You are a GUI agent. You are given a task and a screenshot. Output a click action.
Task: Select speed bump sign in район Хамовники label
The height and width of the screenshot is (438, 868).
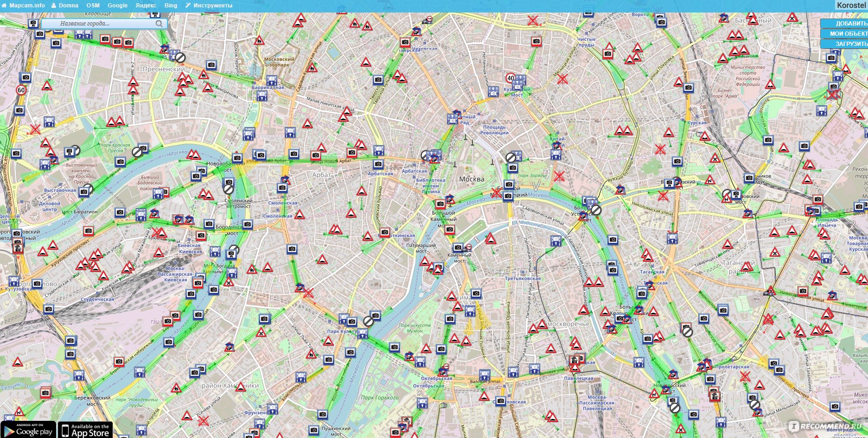click(x=241, y=386)
